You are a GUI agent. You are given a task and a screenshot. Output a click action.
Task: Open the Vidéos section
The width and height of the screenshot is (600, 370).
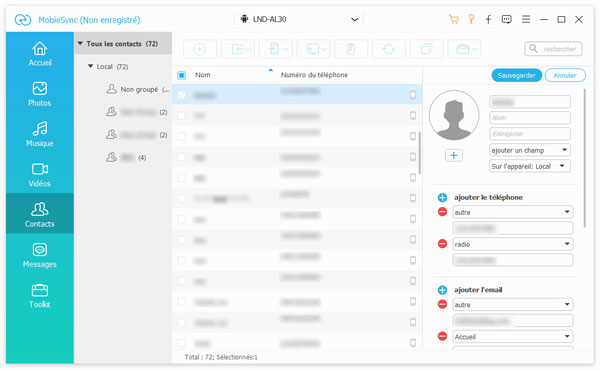pos(40,175)
